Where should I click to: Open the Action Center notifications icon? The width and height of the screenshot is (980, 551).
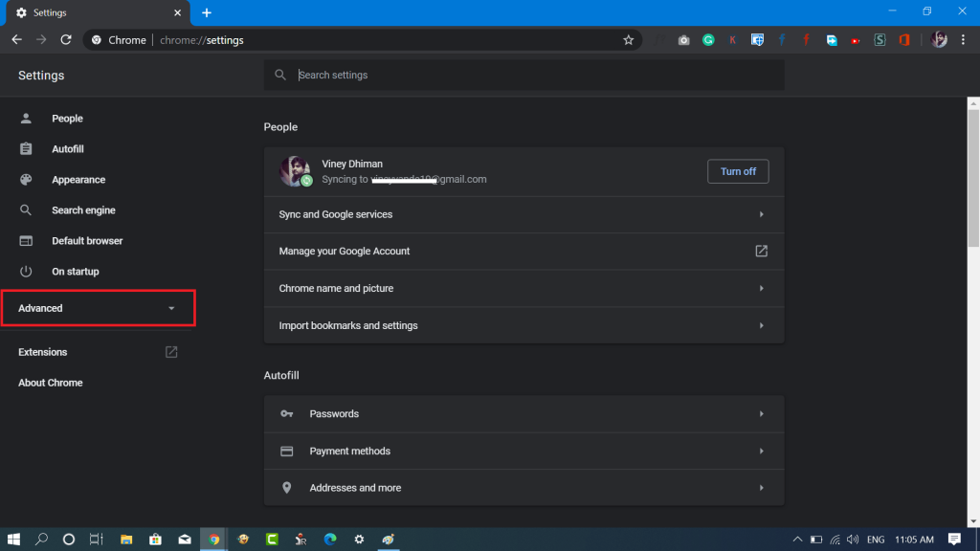pyautogui.click(x=954, y=540)
